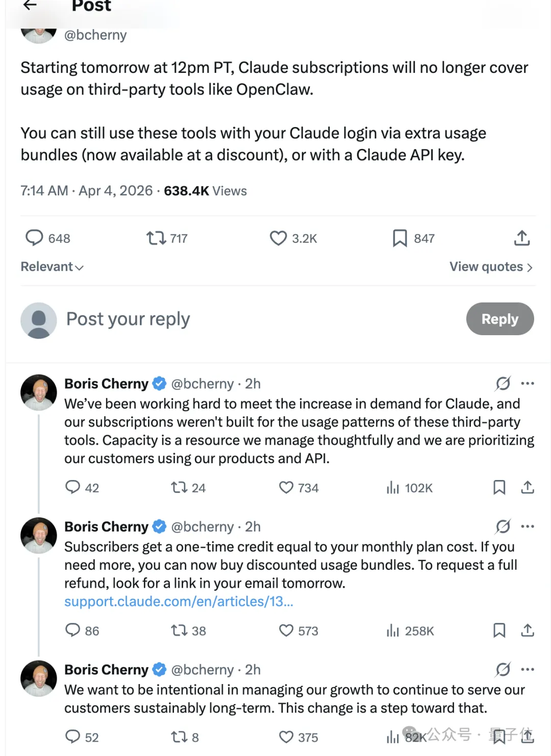Screen dimensions: 551x756
Task: Share the main post via upload icon
Action: 522,238
